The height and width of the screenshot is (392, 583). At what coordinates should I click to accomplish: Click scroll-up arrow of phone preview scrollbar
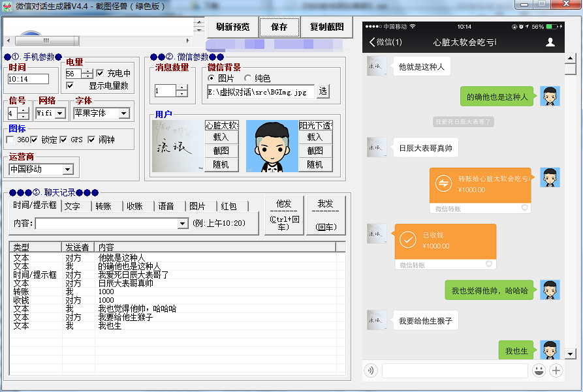(x=571, y=59)
